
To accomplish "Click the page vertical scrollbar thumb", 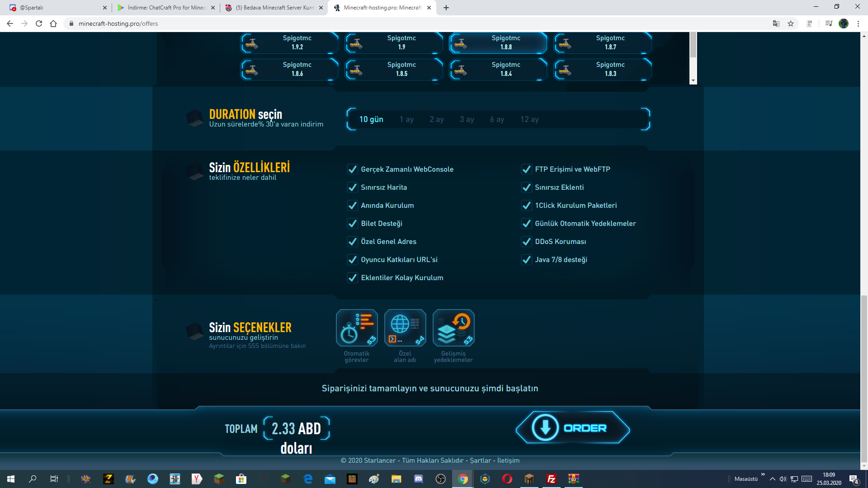I will pos(864,379).
